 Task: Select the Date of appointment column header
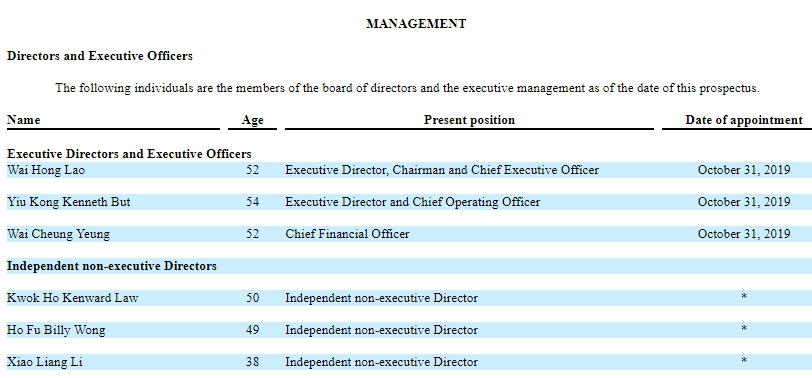point(744,120)
